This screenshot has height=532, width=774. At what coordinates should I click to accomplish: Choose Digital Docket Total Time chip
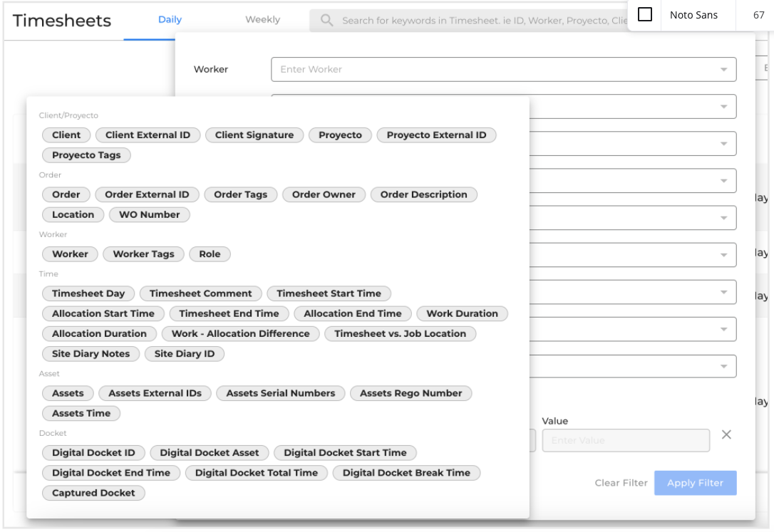[x=256, y=474]
